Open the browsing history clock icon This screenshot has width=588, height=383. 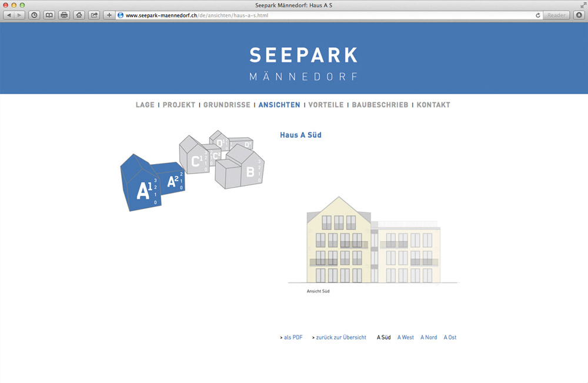[34, 15]
